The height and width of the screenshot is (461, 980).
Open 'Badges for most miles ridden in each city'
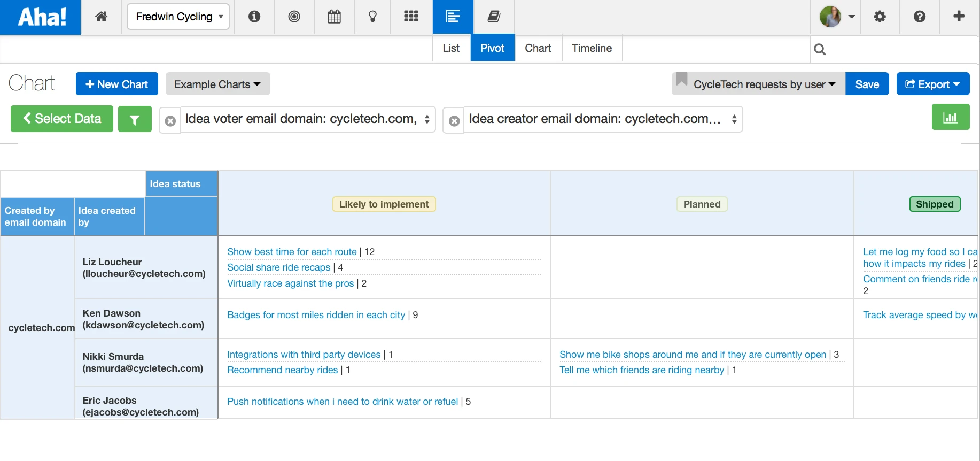pyautogui.click(x=316, y=315)
